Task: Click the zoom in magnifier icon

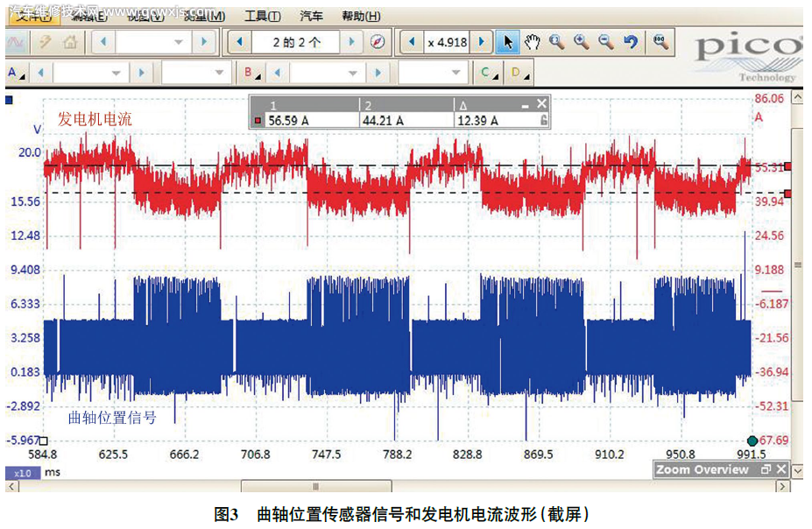Action: coord(581,42)
